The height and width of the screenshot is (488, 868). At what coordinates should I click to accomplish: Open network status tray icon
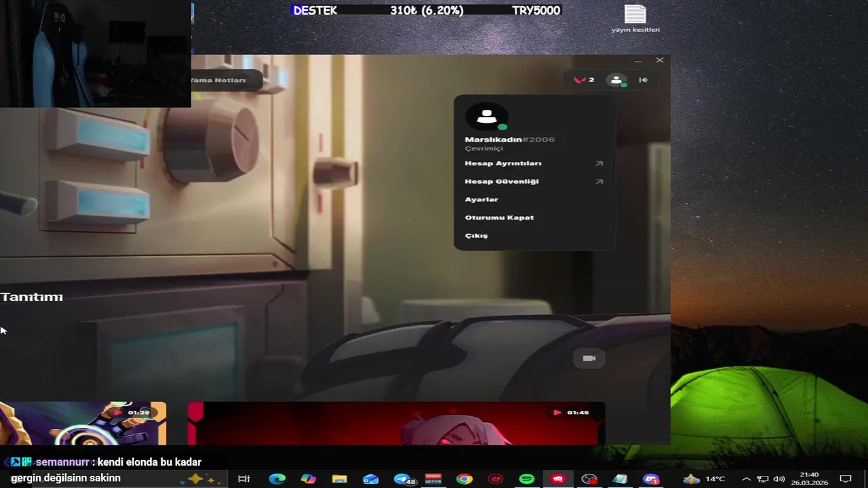(x=762, y=479)
